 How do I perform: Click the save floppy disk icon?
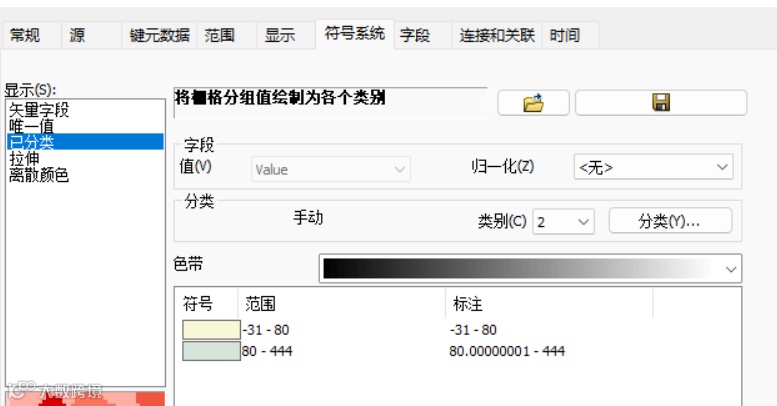point(661,103)
